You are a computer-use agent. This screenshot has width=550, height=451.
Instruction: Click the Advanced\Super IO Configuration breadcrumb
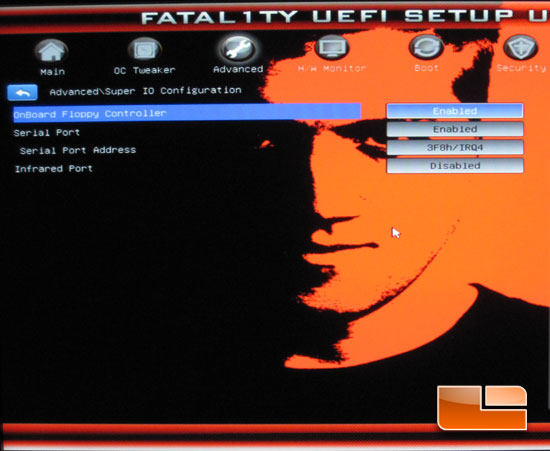[145, 91]
